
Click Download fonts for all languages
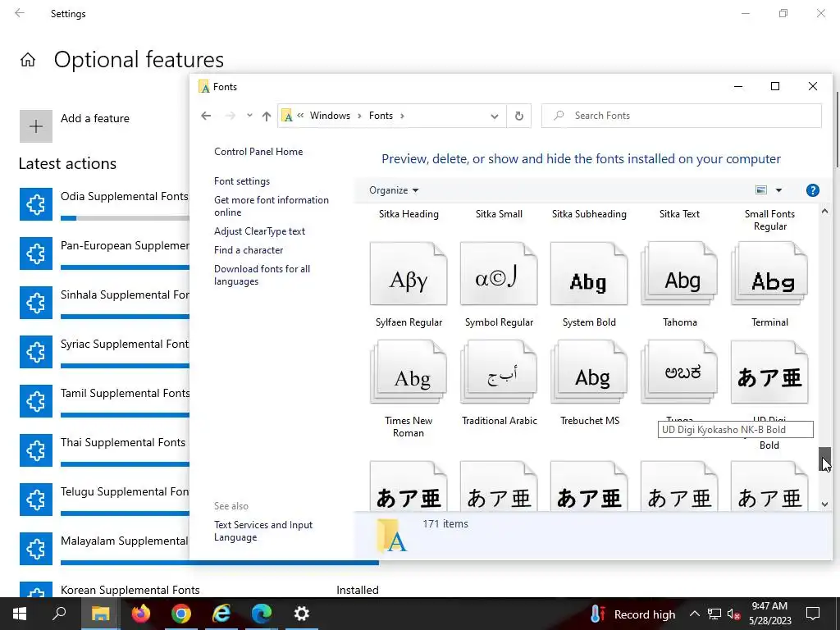[262, 275]
